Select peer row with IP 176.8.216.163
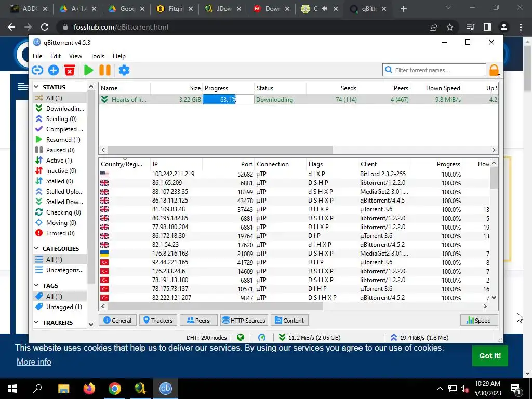This screenshot has width=532, height=399. click(295, 254)
